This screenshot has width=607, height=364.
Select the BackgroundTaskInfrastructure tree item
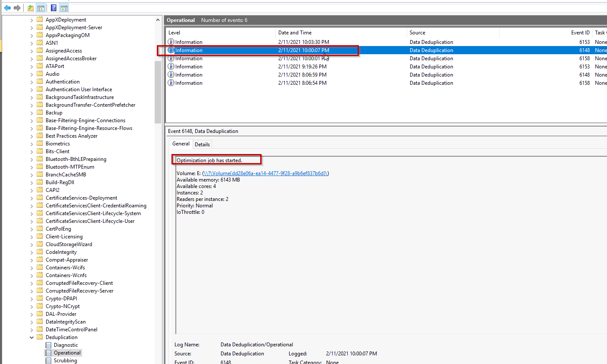(80, 97)
